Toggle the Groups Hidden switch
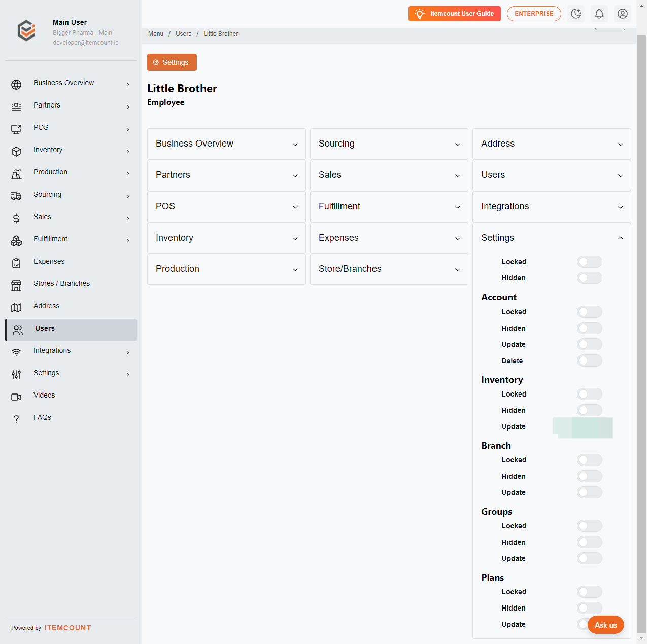 pos(590,542)
